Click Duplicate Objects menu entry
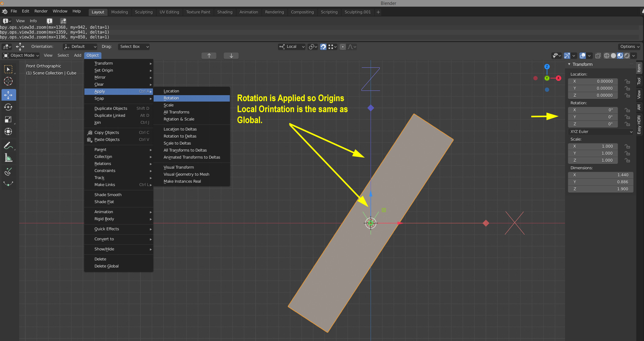 [x=119, y=109]
